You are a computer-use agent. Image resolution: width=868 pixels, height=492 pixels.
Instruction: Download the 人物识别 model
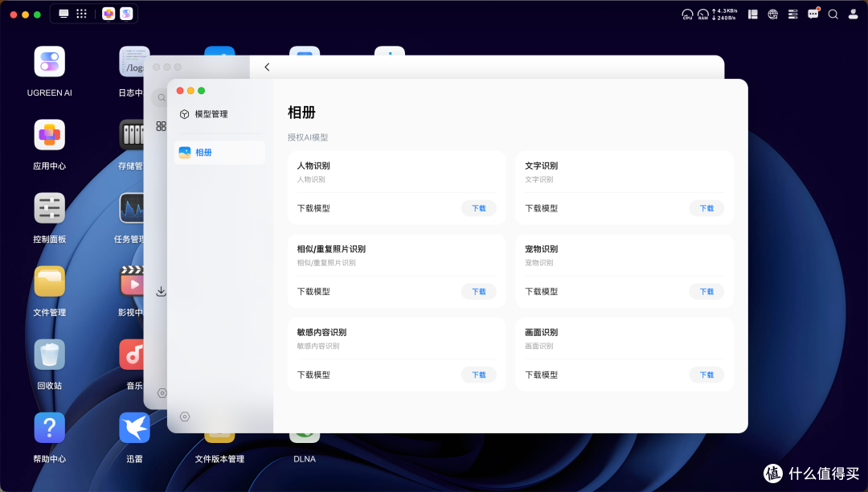tap(479, 208)
